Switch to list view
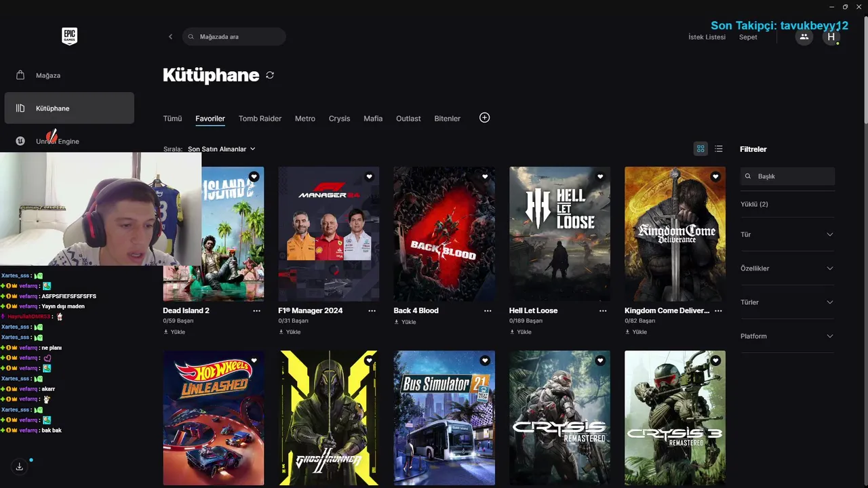 click(719, 149)
